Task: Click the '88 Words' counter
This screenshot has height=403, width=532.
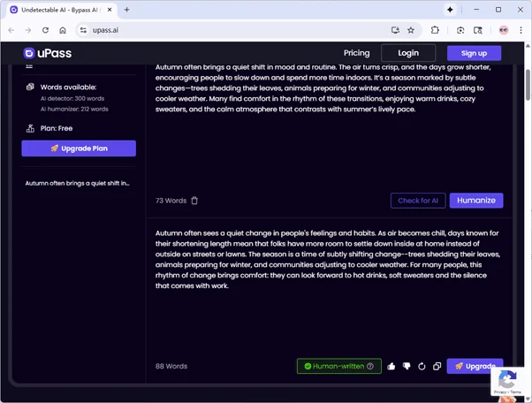Action: point(171,366)
